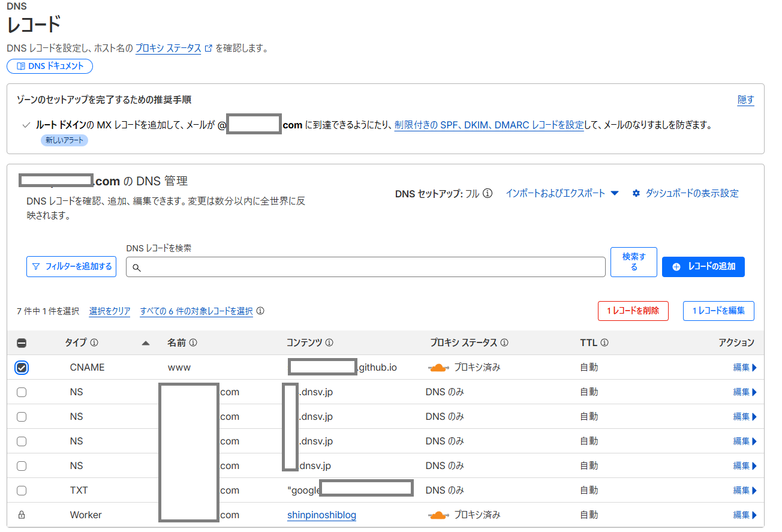Focus the DNS レコードを検索 field

point(365,267)
